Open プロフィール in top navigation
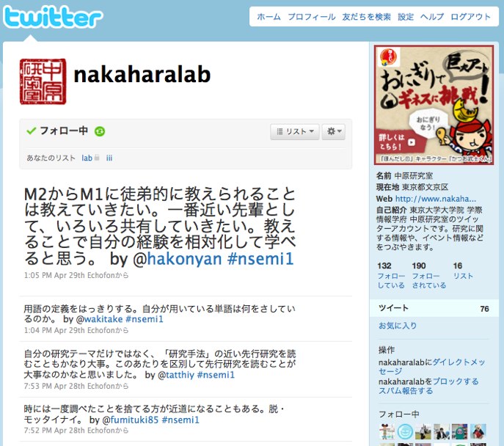The width and height of the screenshot is (504, 446). [312, 17]
